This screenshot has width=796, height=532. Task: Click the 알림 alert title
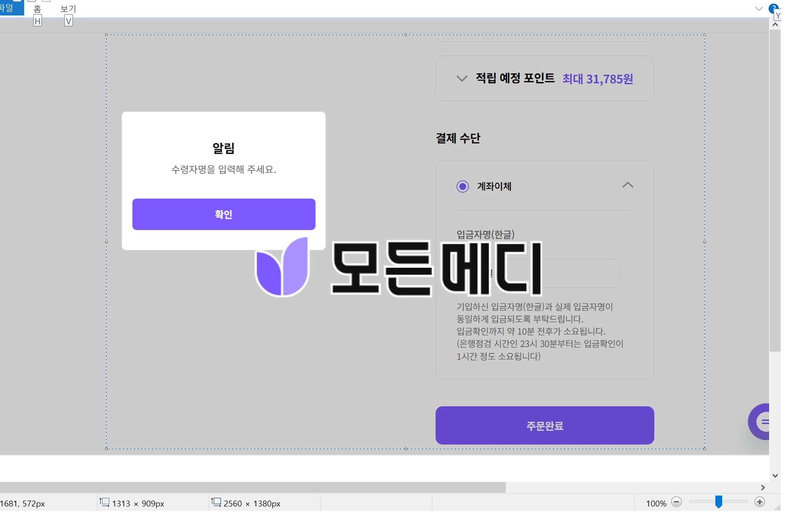(224, 148)
